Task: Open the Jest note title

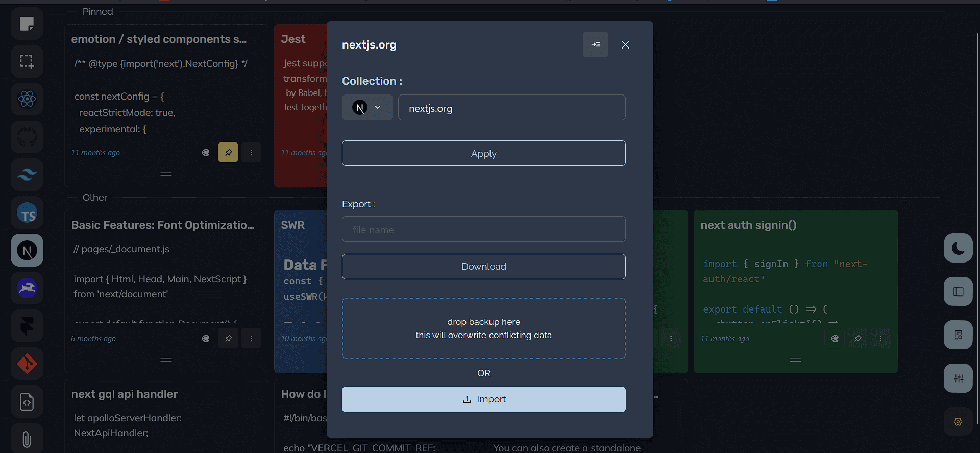Action: click(293, 39)
